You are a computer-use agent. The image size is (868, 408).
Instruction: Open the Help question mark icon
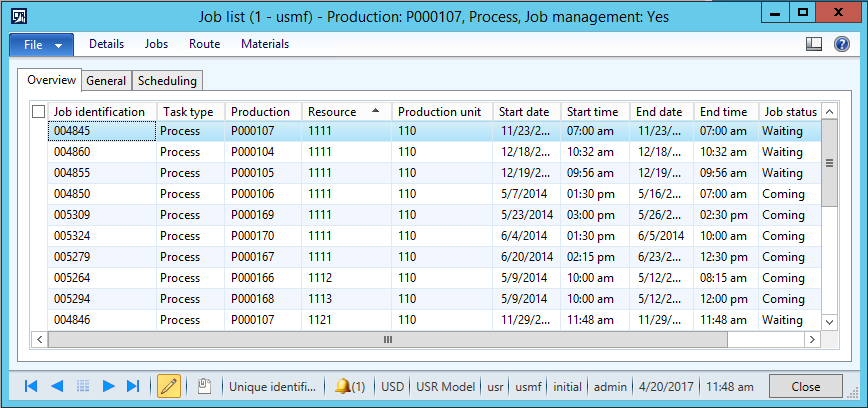[x=842, y=44]
